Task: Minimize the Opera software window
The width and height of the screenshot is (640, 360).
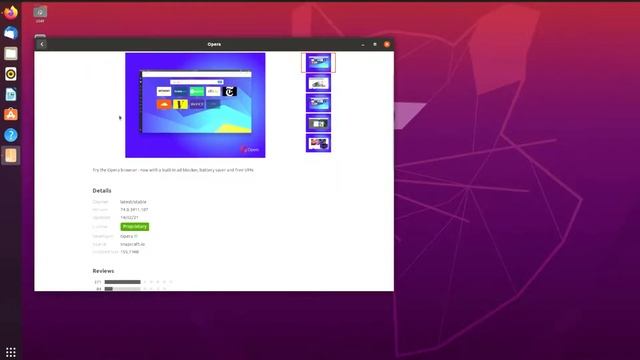Action: click(x=363, y=44)
